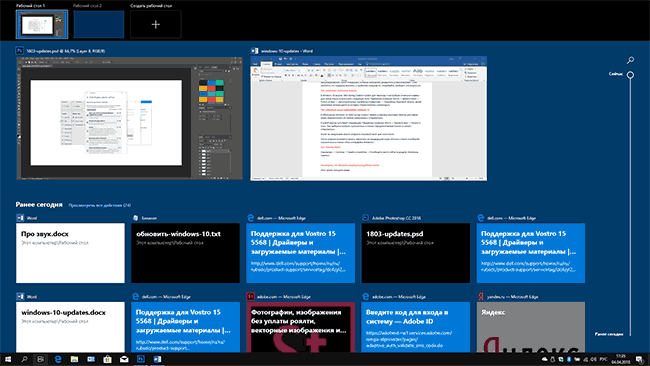Open the Mail app from the taskbar
The width and height of the screenshot is (650, 366).
124,359
